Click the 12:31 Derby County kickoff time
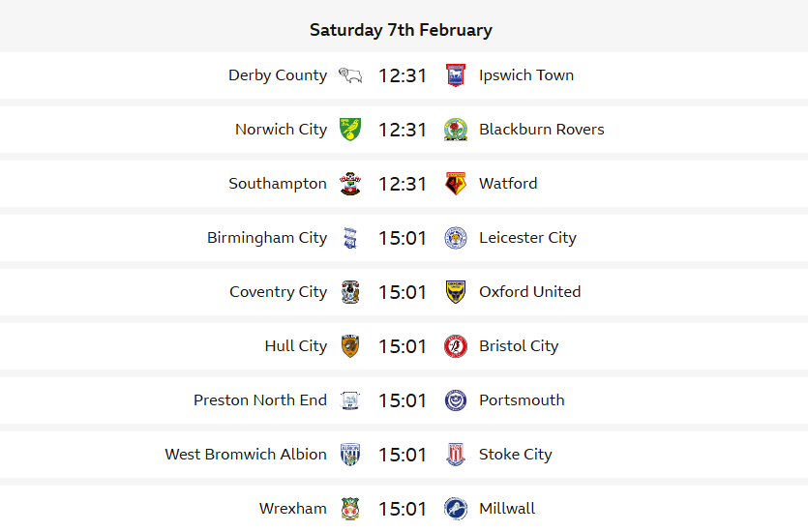Viewport: 808px width, 532px height. click(x=403, y=75)
